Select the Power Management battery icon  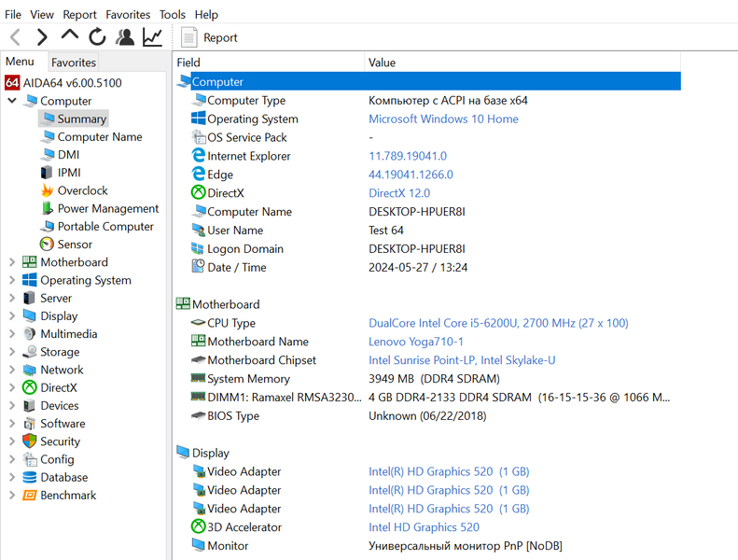(47, 208)
